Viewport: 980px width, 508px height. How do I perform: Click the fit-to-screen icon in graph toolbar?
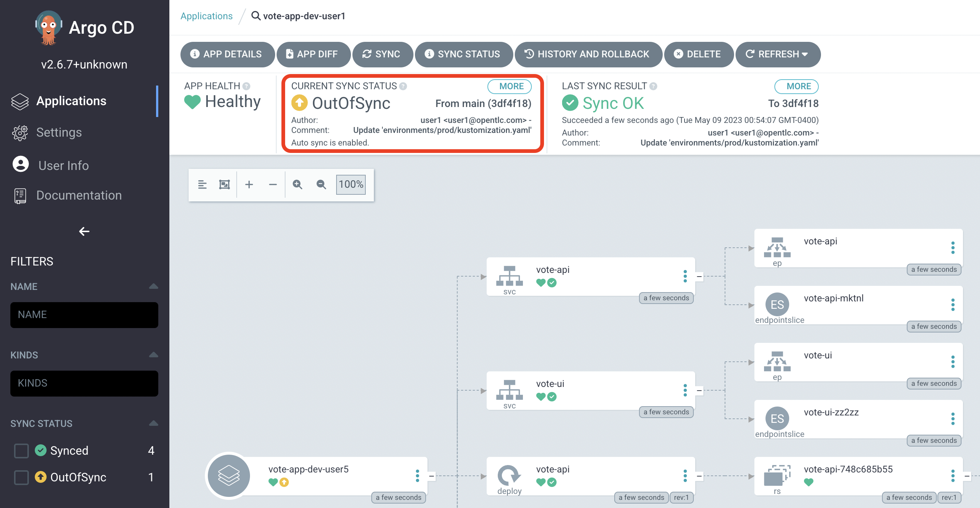224,184
